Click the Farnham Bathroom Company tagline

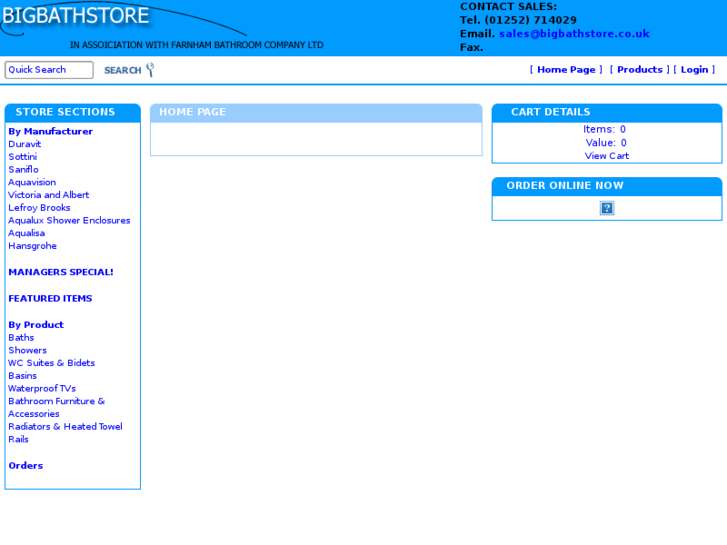click(x=197, y=45)
